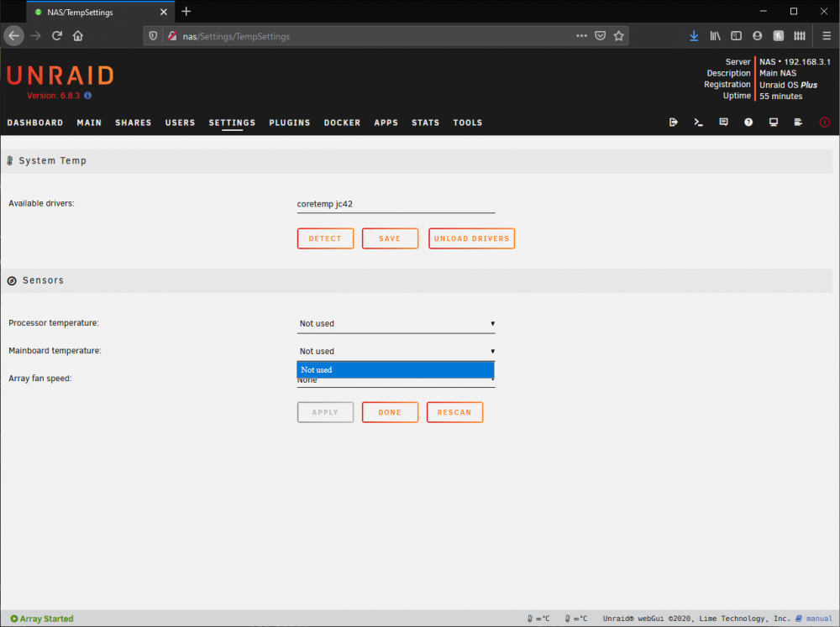Click the tracking protection shield icon
The width and height of the screenshot is (840, 627).
(153, 36)
